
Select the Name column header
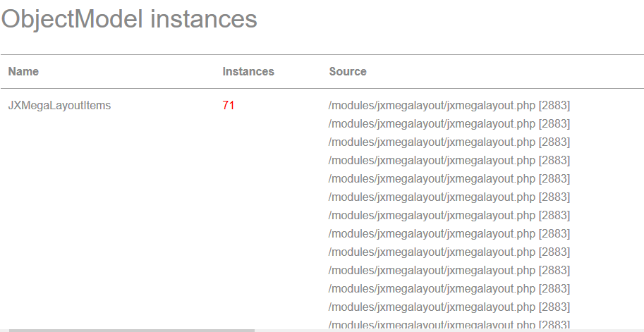23,71
